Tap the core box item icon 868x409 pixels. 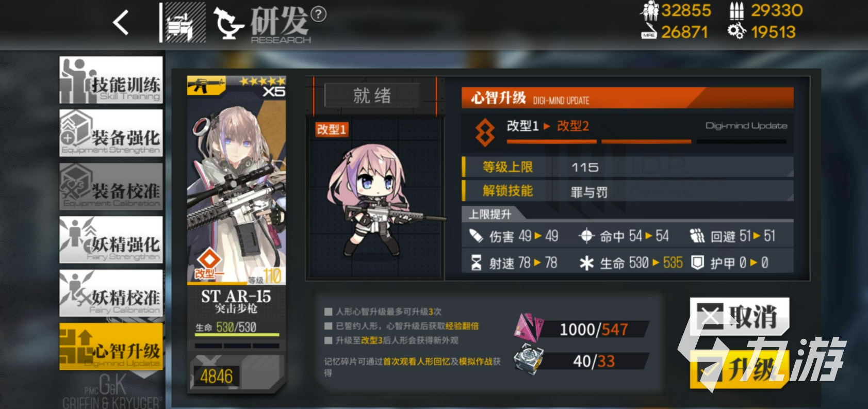coord(529,359)
